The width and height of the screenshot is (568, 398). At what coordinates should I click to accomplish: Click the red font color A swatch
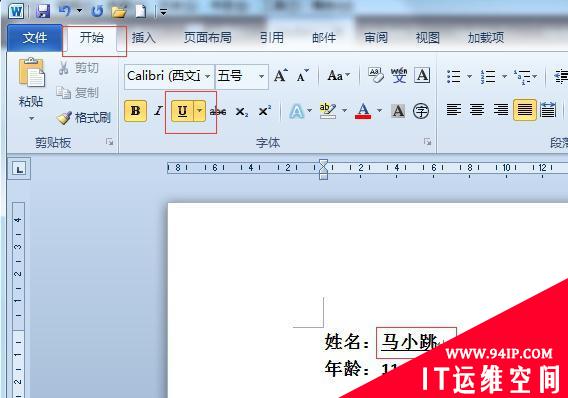coord(363,111)
